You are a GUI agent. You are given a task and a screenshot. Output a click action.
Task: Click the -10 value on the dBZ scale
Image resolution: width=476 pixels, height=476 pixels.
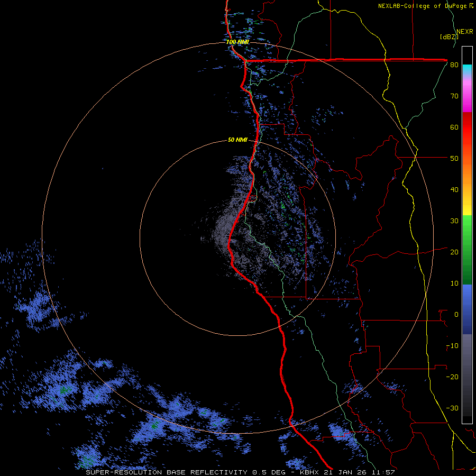coord(452,346)
